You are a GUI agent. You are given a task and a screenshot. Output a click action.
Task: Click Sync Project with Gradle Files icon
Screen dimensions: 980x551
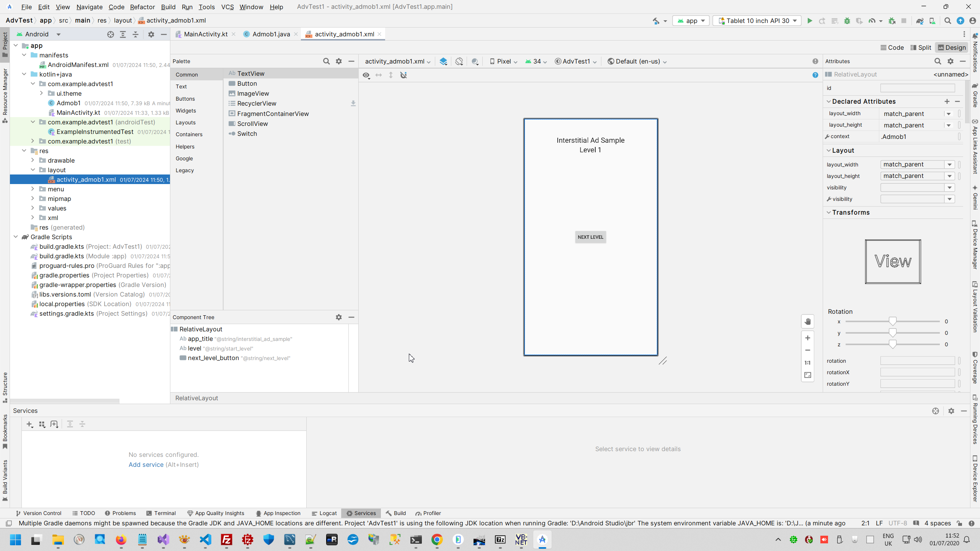[x=920, y=21]
